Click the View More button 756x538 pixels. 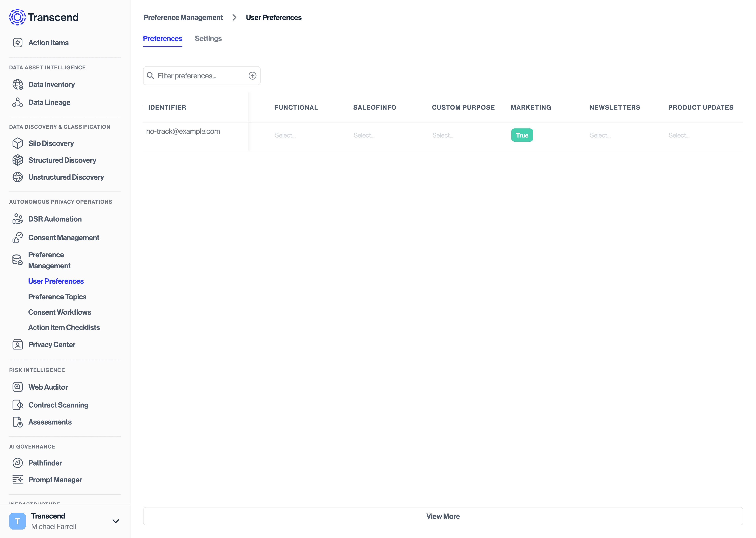coord(443,516)
